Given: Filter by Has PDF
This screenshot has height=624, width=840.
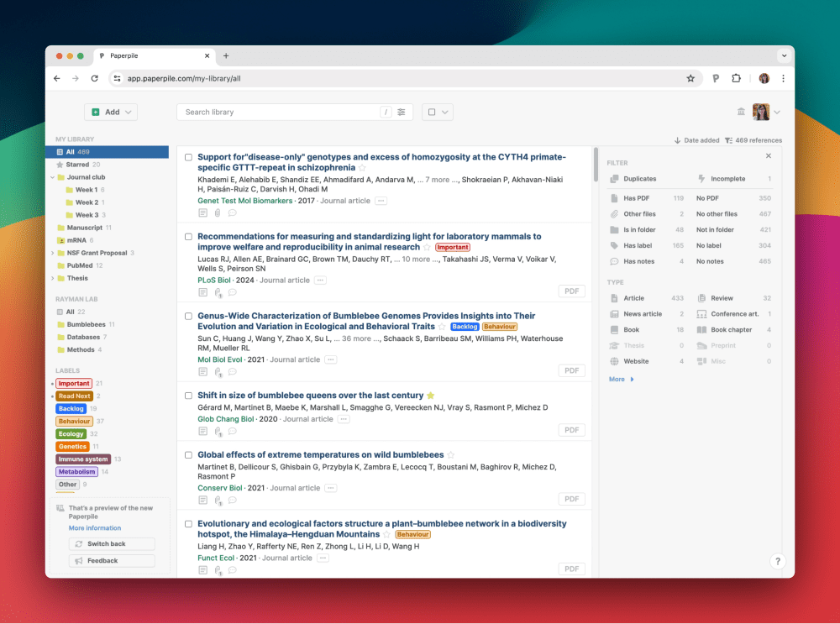Looking at the screenshot, I should [636, 198].
